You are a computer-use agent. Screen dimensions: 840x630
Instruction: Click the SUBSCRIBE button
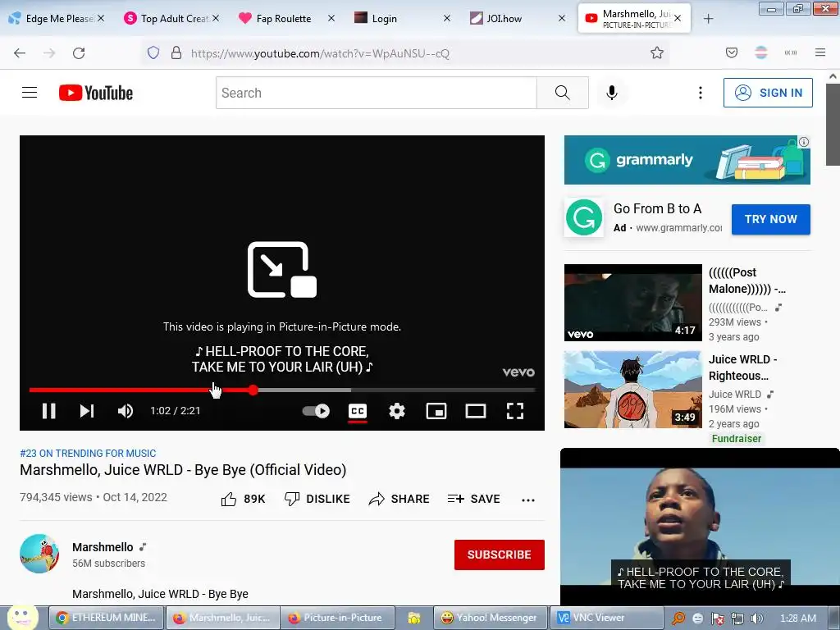(x=500, y=555)
